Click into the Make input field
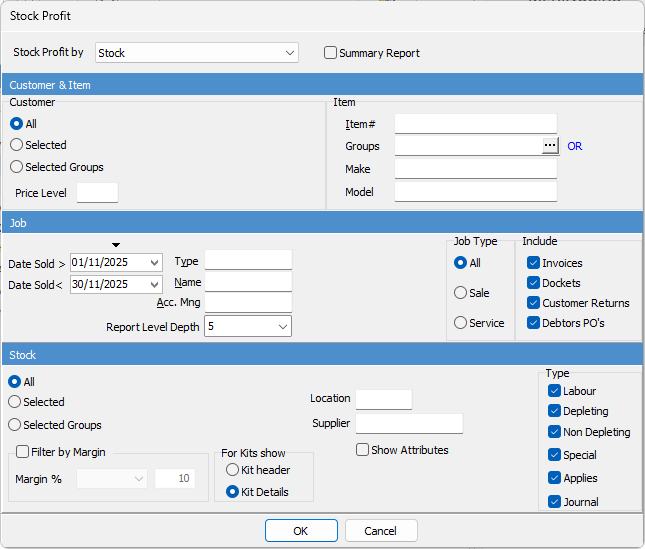The width and height of the screenshot is (645, 549). coord(476,169)
